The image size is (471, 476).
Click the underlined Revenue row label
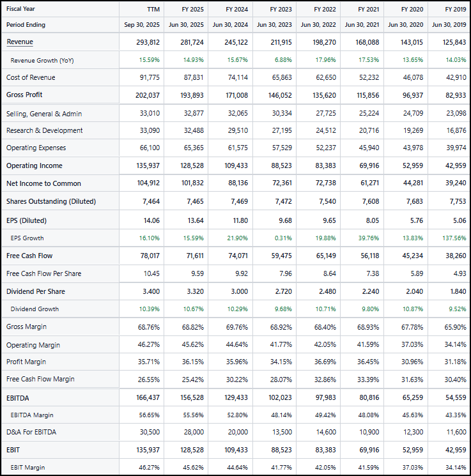click(x=20, y=42)
